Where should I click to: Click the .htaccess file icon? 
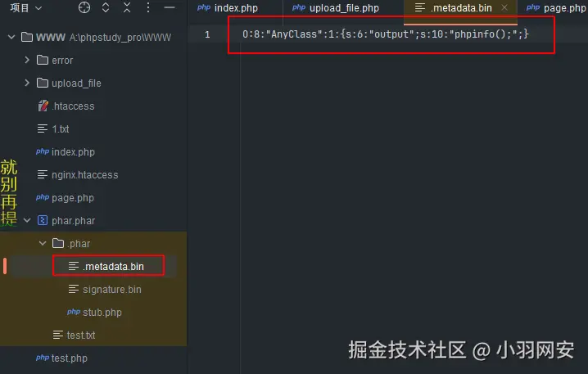43,106
